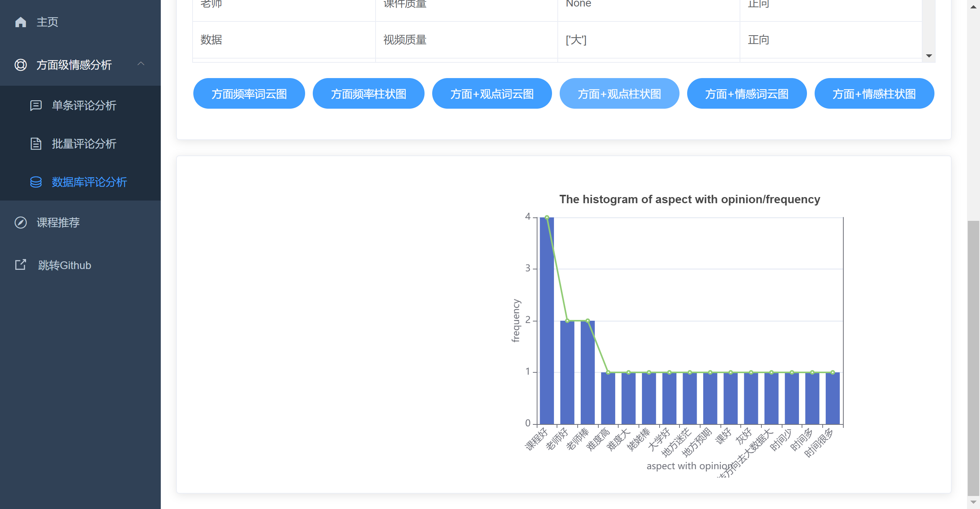Click the database comment analysis icon
The width and height of the screenshot is (980, 509).
[x=36, y=182]
